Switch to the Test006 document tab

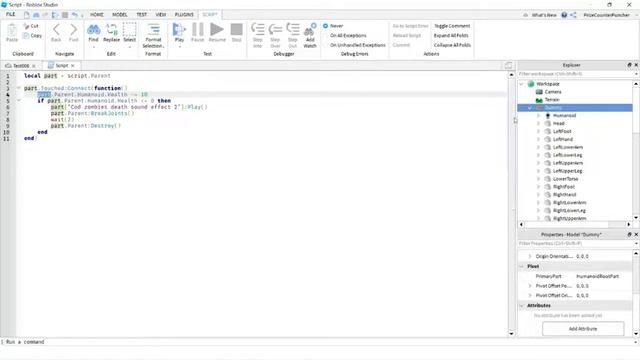20,66
